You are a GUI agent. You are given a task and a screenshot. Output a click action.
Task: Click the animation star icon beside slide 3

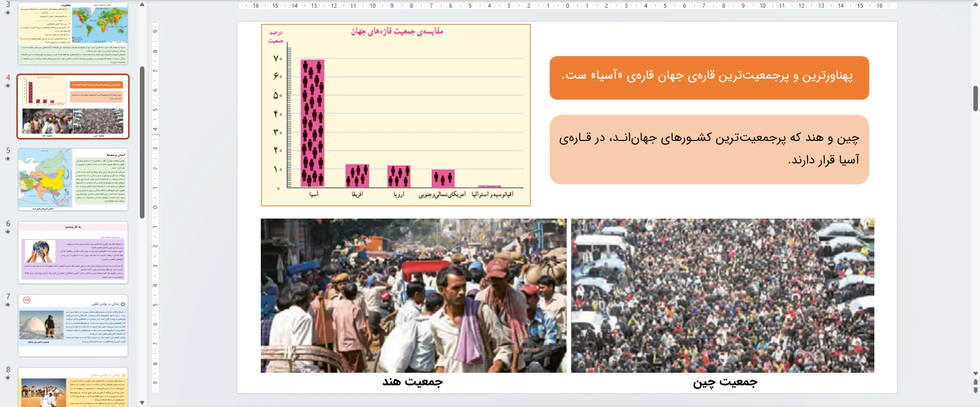8,13
